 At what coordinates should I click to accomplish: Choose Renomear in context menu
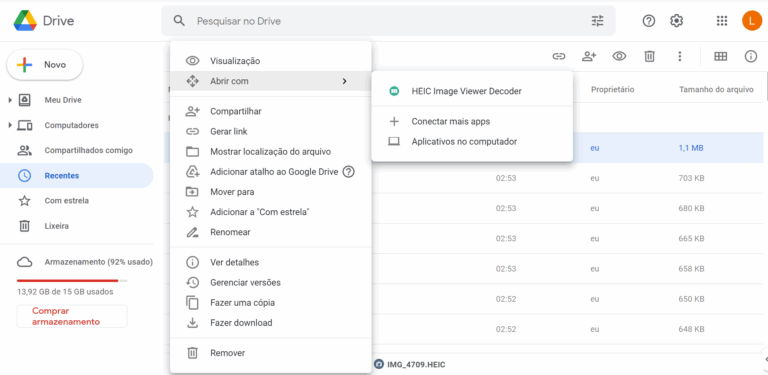pos(270,232)
